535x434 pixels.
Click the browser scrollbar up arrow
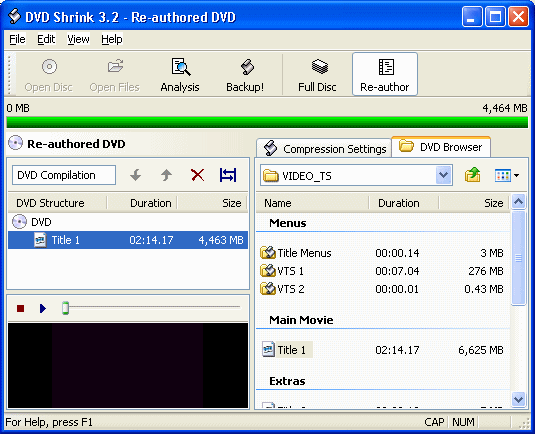pyautogui.click(x=518, y=202)
